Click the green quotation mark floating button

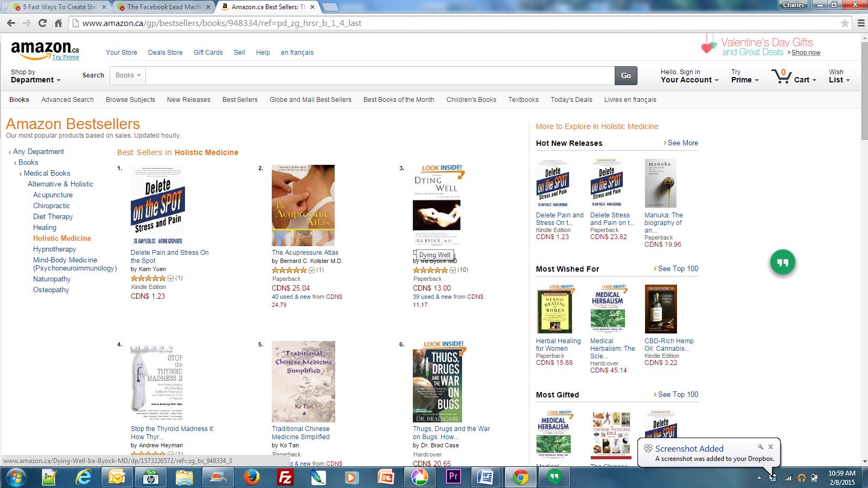783,262
